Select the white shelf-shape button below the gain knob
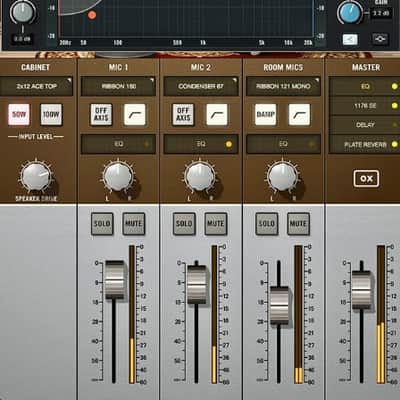Viewport: 400px width, 400px height. (x=350, y=40)
